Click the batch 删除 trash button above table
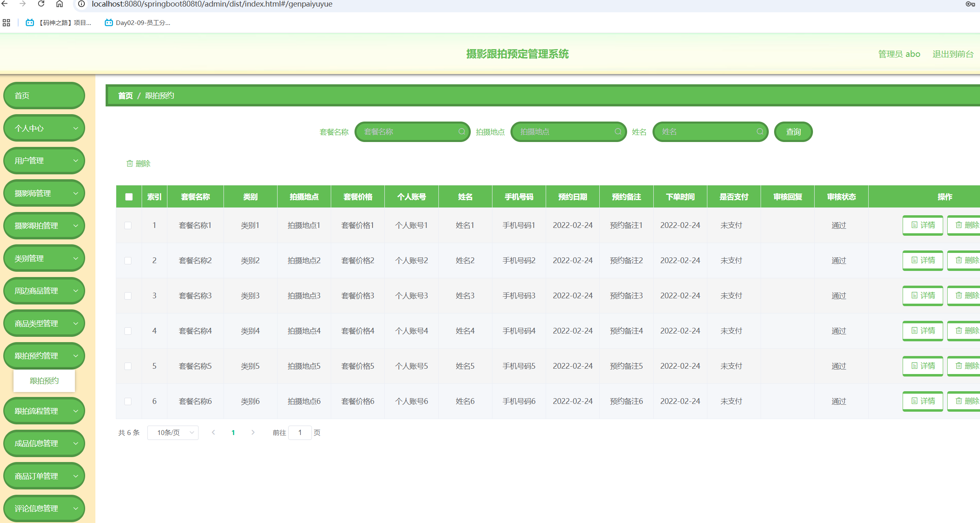This screenshot has height=523, width=980. pyautogui.click(x=138, y=163)
